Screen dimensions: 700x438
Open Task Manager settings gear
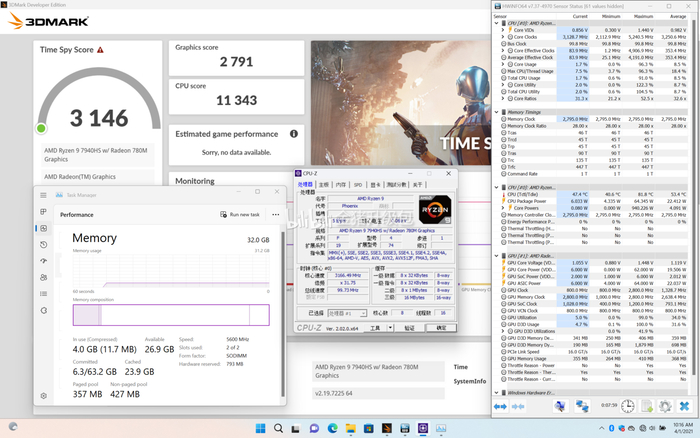tap(45, 396)
